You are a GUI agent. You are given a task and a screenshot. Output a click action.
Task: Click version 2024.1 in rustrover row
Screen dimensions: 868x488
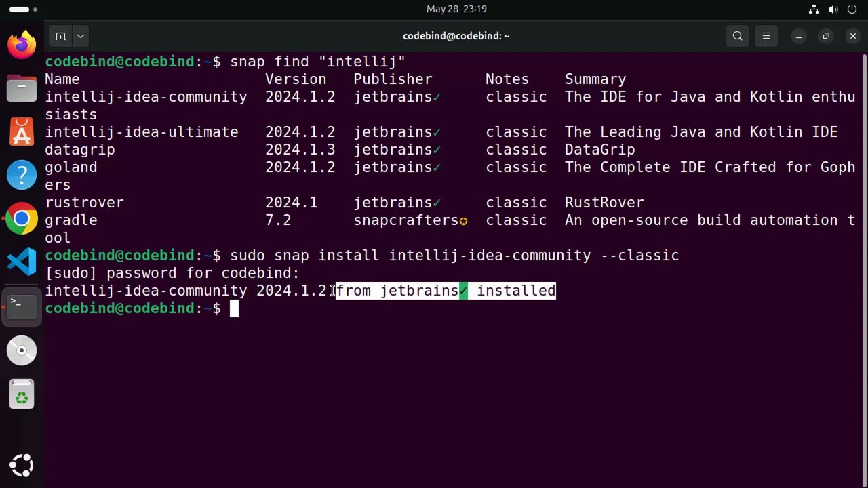click(292, 203)
